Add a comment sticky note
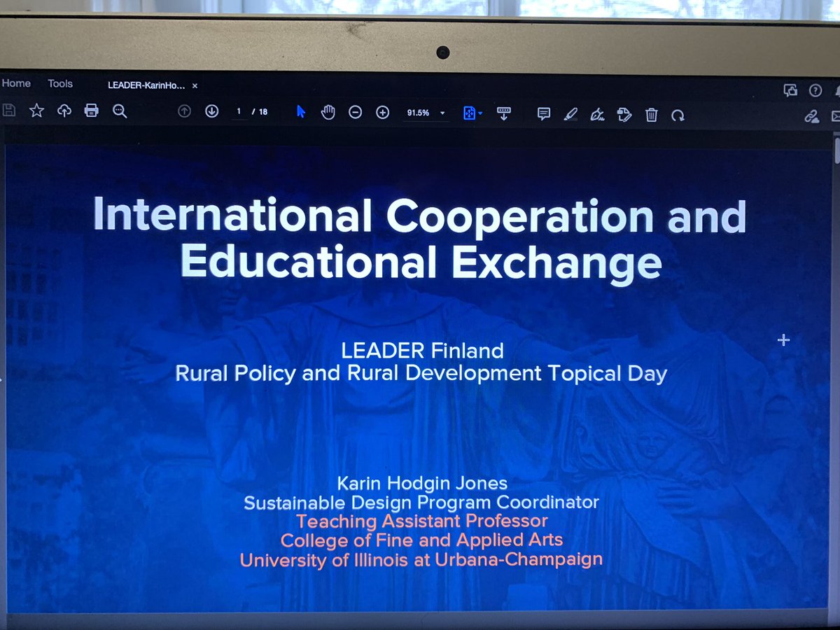The image size is (840, 630). 544,113
